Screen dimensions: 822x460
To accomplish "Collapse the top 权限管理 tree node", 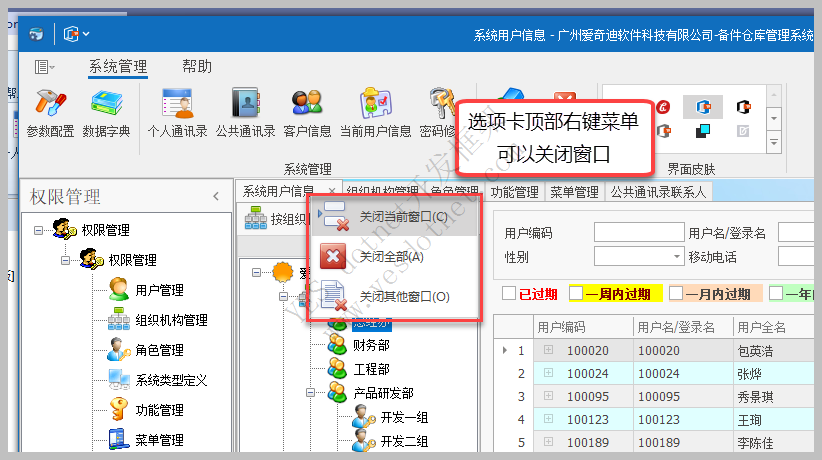I will (x=39, y=230).
